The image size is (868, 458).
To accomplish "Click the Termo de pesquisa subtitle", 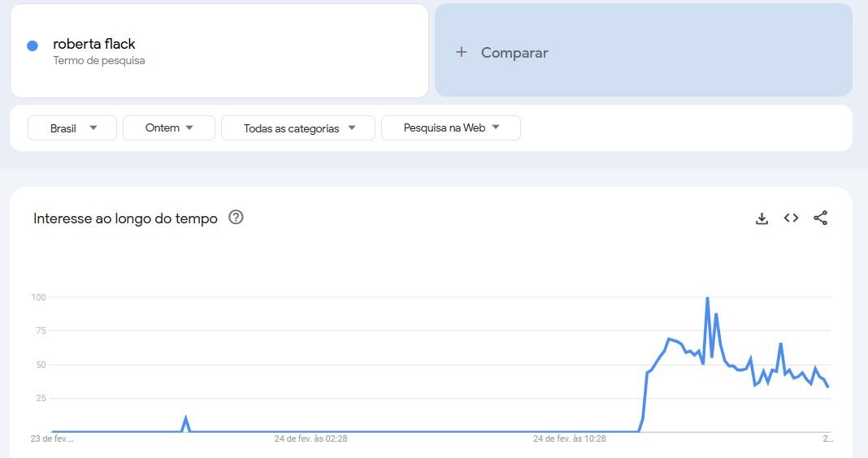I will 99,60.
